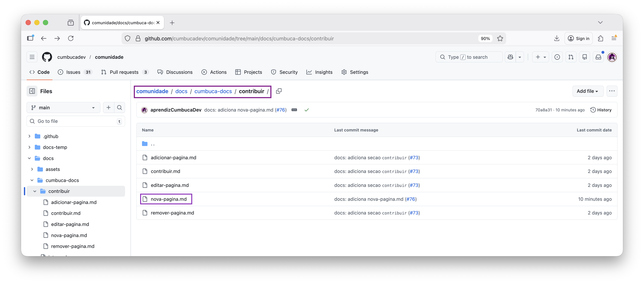
Task: Open the repositories icon in header
Action: (585, 57)
